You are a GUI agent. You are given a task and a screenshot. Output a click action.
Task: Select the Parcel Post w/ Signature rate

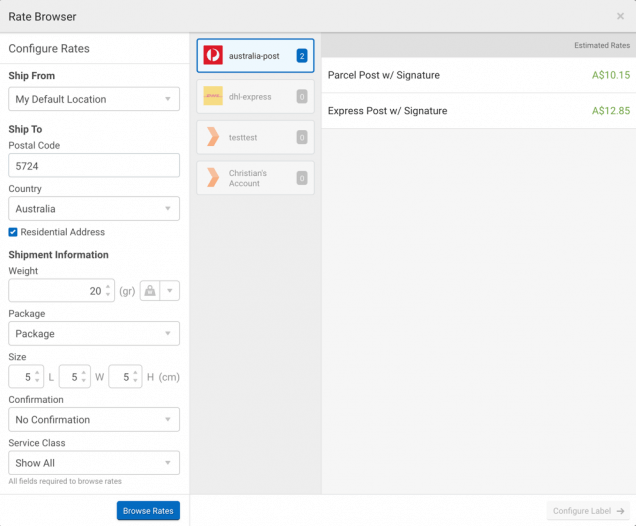coord(479,75)
